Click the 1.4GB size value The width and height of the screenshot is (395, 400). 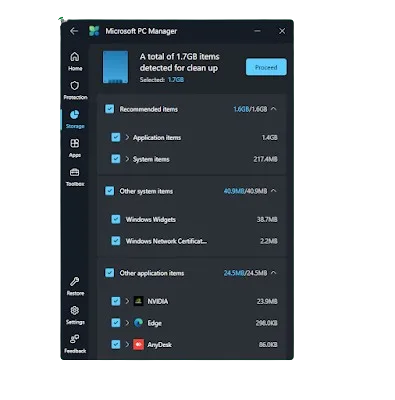269,137
